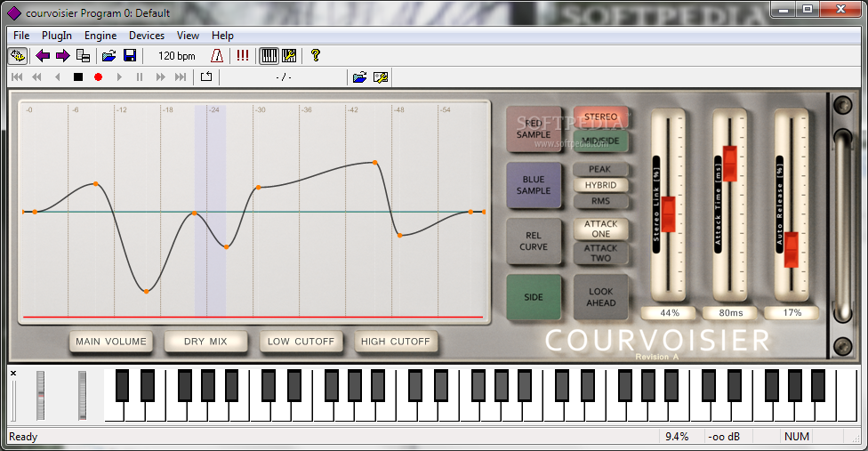
Task: Open player file with transport folder icon
Action: 360,77
